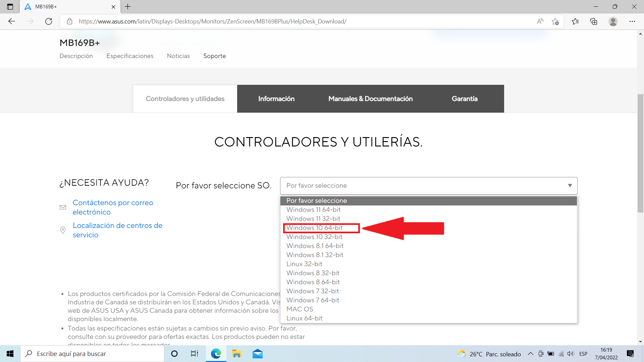644x362 pixels.
Task: Open the Favorites list icon
Action: coord(575,21)
